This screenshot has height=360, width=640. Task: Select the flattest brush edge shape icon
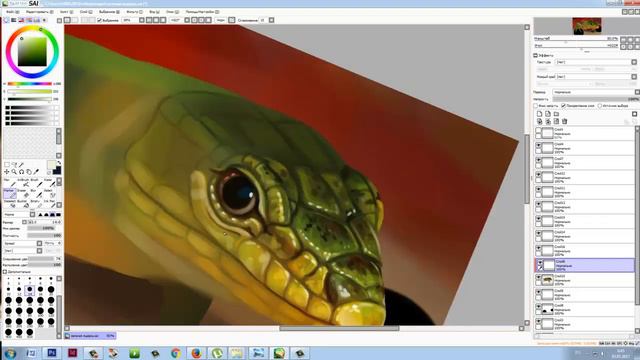(58, 215)
